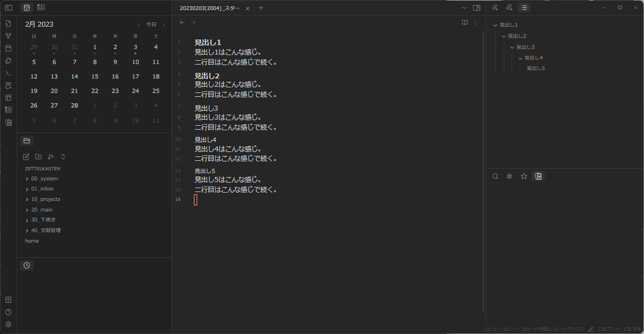Open the daily note calendar icon
644x334 pixels.
[8, 48]
